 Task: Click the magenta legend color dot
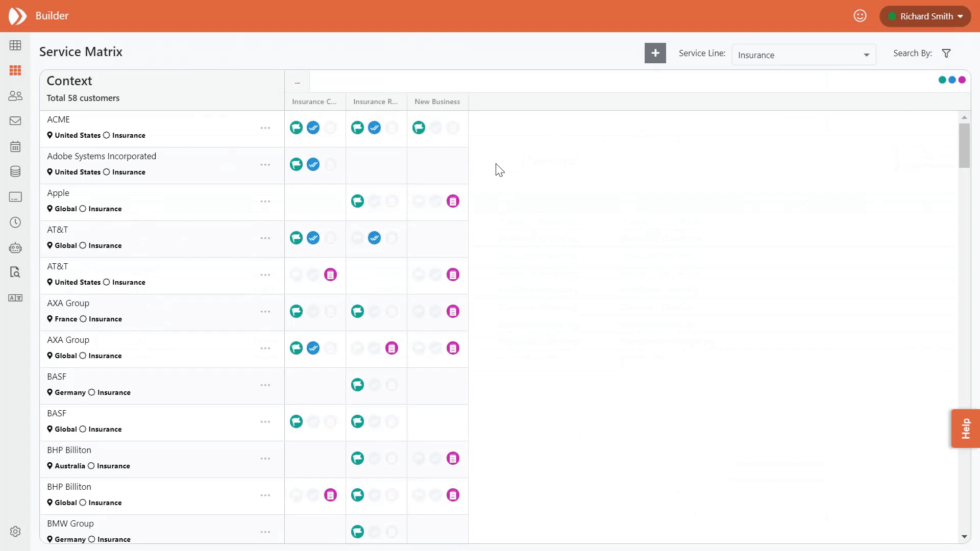pos(962,80)
